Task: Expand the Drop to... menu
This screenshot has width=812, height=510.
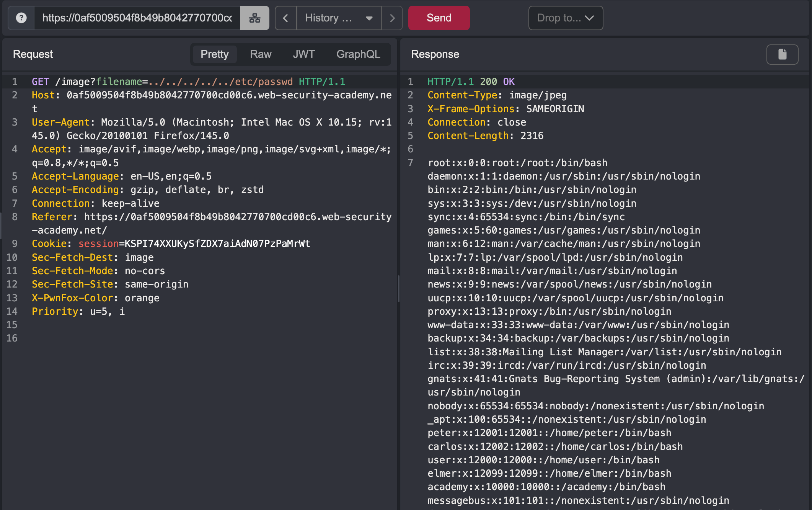Action: pyautogui.click(x=565, y=18)
